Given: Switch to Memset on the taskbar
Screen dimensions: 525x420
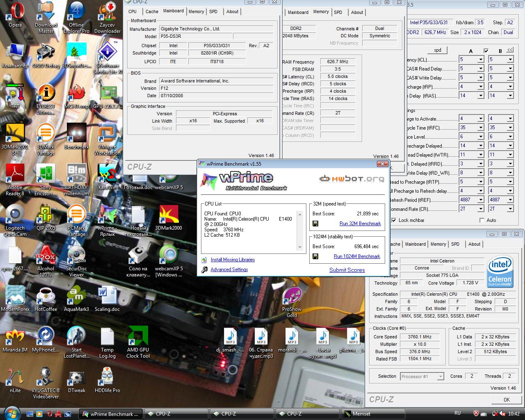Looking at the screenshot, I should 374,414.
